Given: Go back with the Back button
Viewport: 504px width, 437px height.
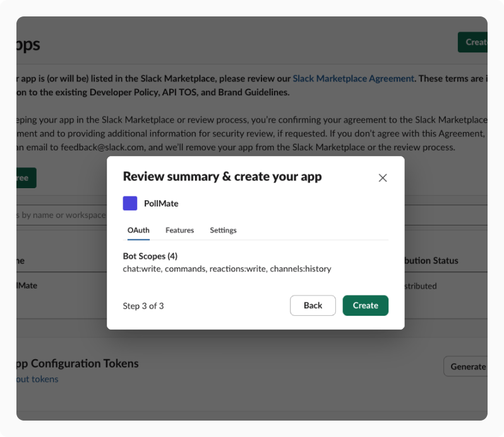Looking at the screenshot, I should (x=313, y=305).
